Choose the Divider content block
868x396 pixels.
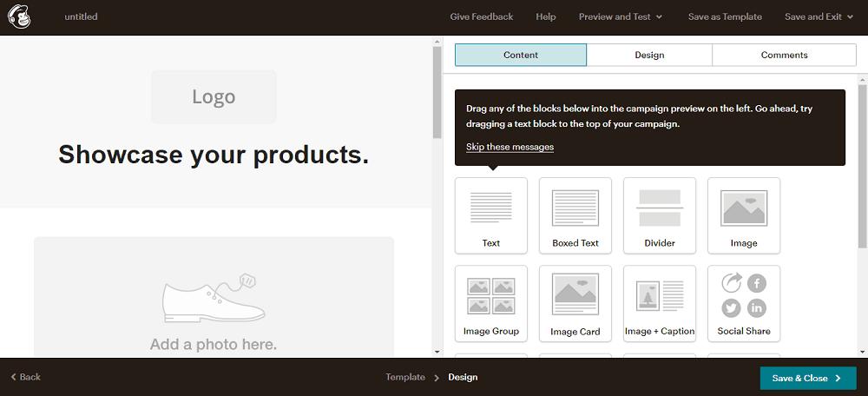point(660,215)
